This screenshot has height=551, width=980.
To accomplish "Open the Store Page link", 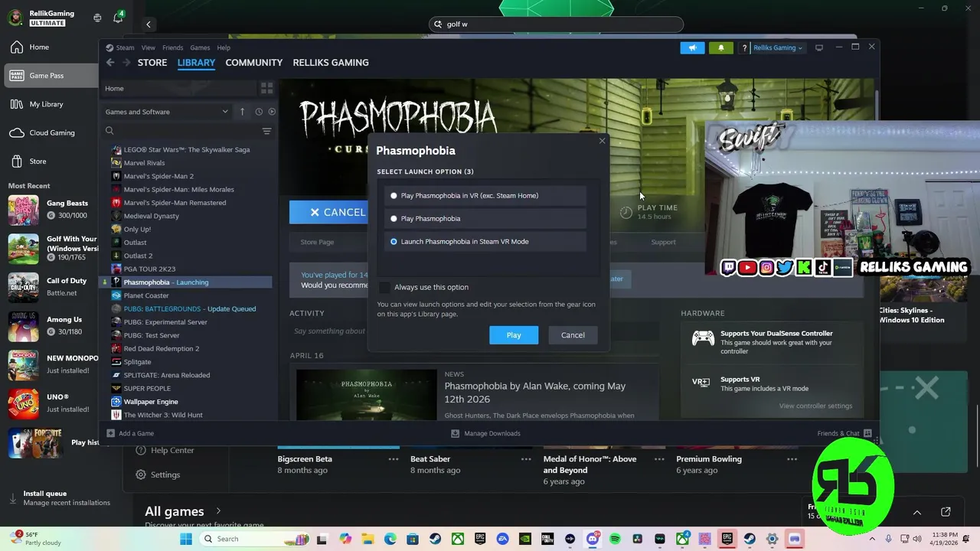I will 317,242.
